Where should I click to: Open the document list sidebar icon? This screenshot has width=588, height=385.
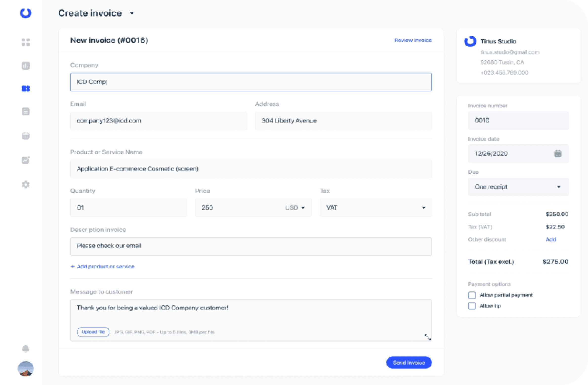[x=26, y=112]
